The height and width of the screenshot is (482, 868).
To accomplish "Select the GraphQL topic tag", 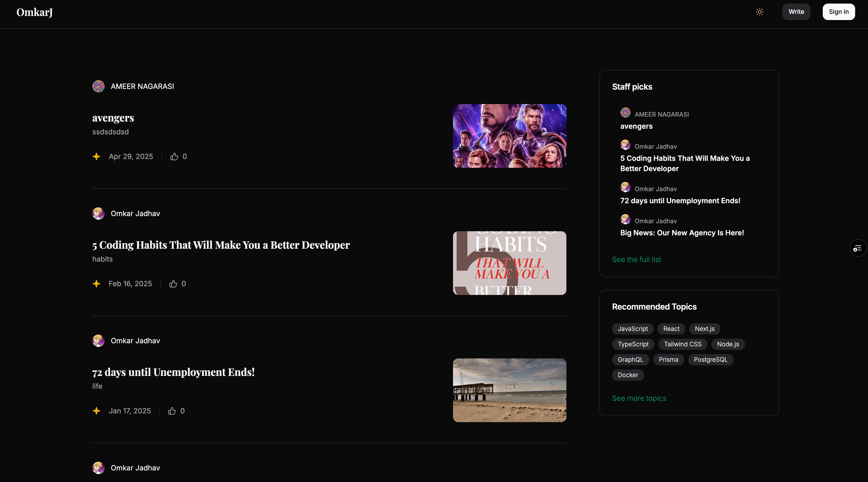I will click(630, 360).
